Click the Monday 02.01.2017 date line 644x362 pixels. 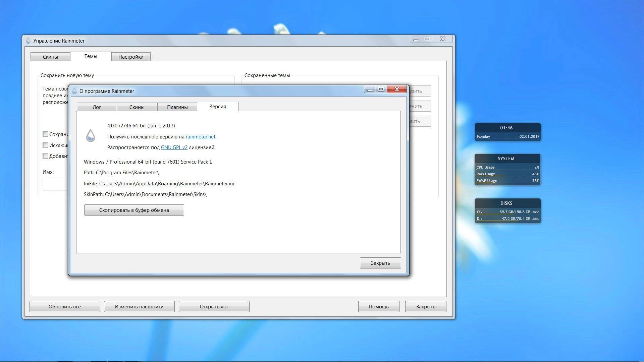point(508,136)
